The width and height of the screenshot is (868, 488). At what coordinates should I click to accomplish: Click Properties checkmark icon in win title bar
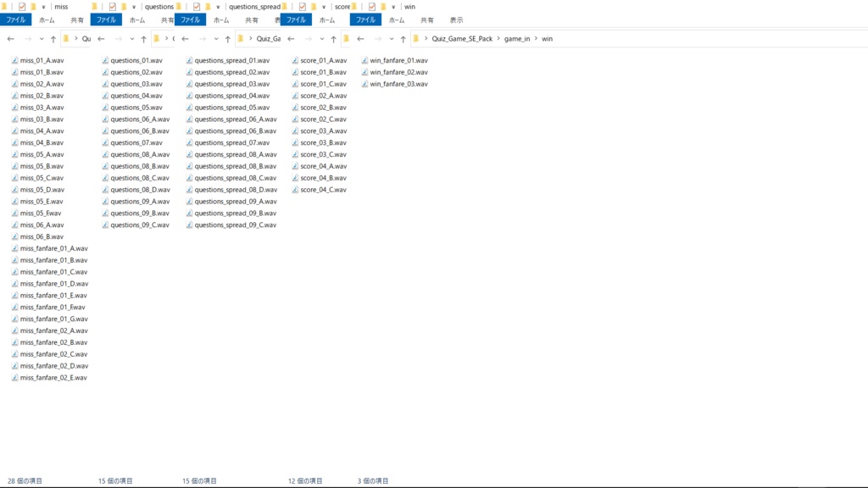click(x=372, y=7)
